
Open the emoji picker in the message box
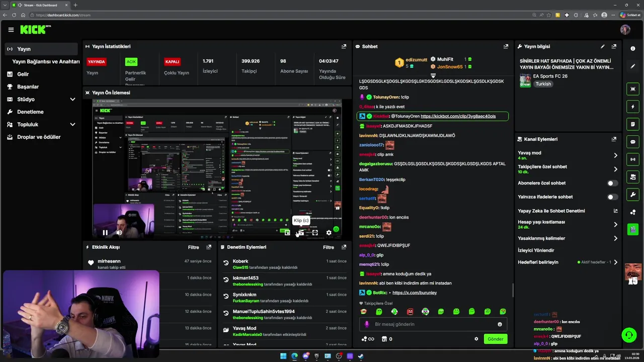tap(500, 324)
